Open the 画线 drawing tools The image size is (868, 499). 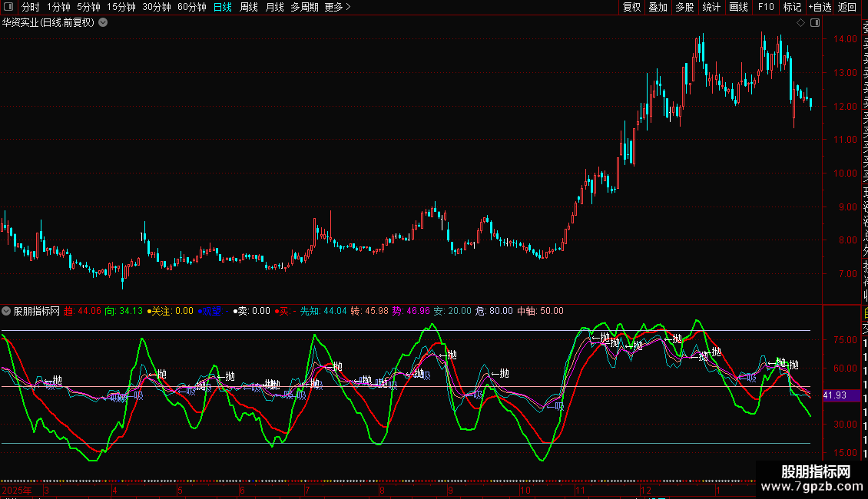coord(738,7)
